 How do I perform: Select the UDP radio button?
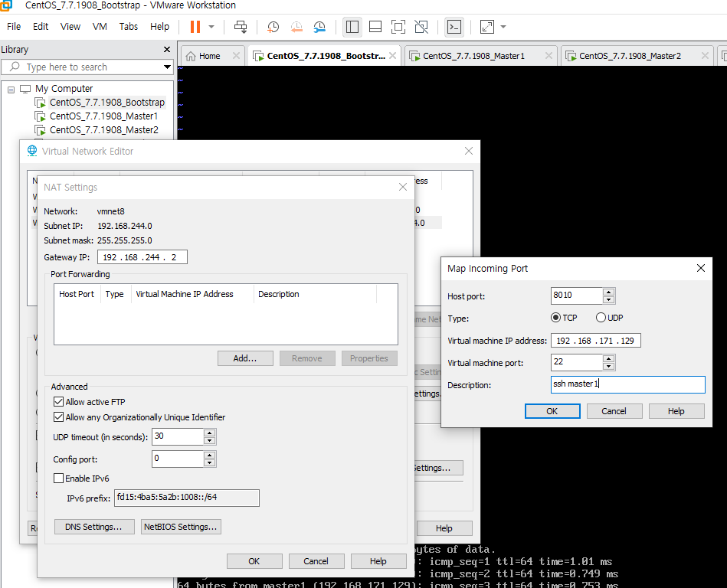(x=601, y=318)
